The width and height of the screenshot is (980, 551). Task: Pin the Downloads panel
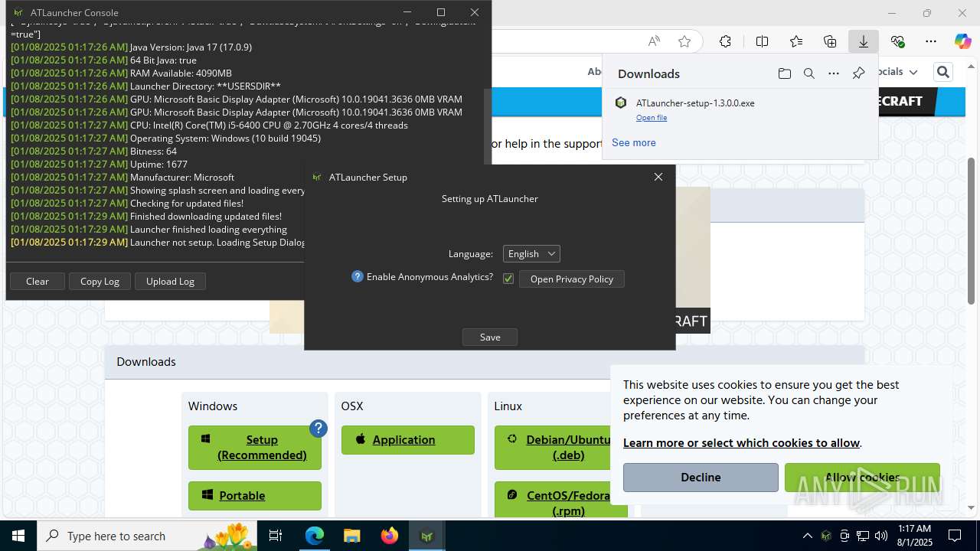[858, 73]
